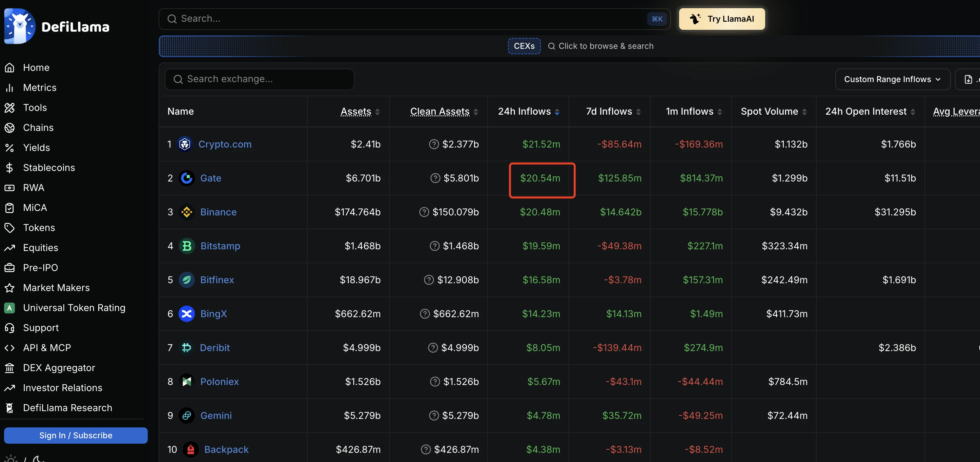The width and height of the screenshot is (980, 462).
Task: Click Crypto.com's -$169.36m 1m Inflows value
Action: coord(698,145)
